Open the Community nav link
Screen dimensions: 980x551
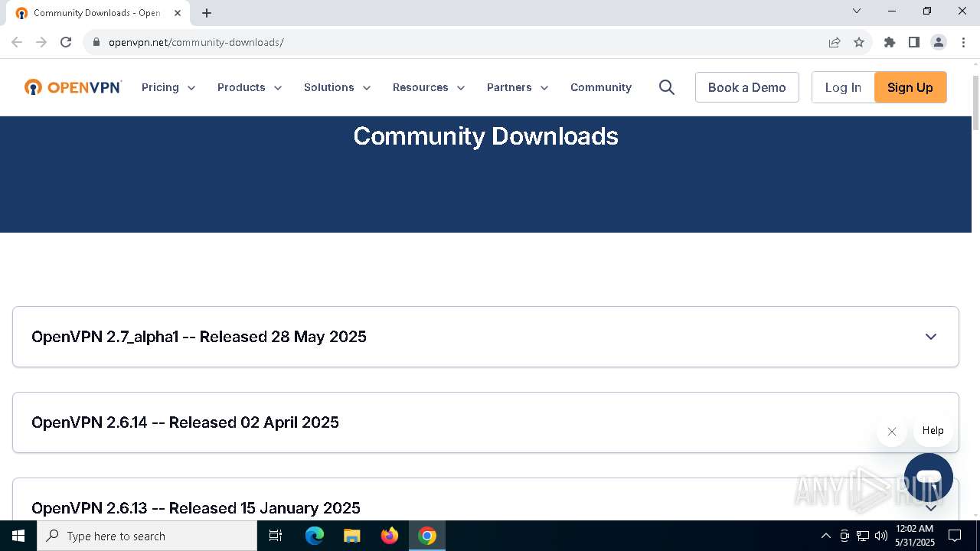601,87
